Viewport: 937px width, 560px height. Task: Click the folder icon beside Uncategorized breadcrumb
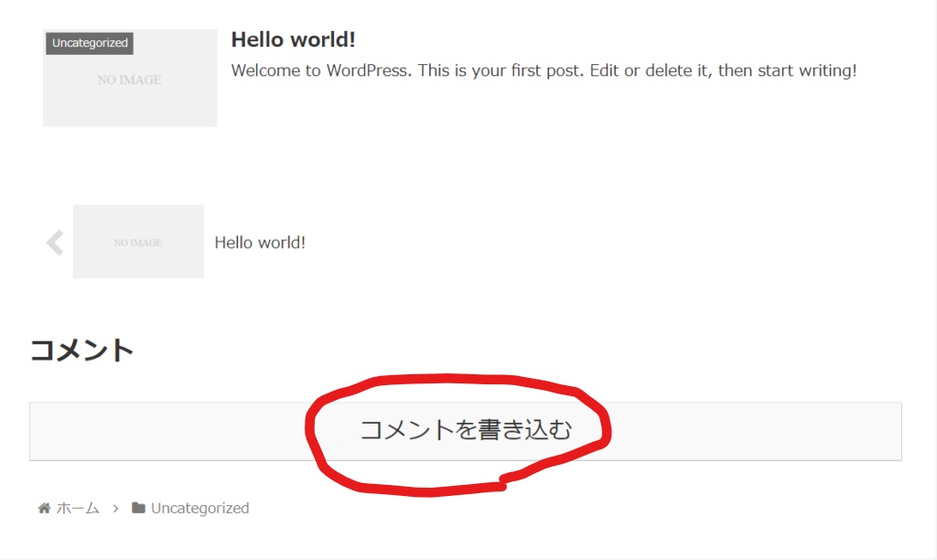[138, 508]
